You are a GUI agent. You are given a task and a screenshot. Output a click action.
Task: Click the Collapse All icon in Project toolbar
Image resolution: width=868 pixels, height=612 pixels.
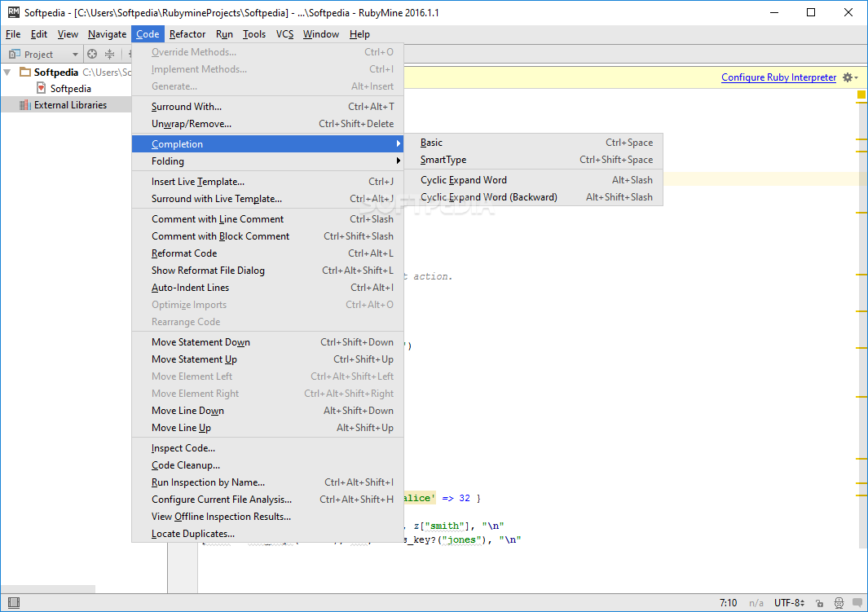tap(109, 55)
